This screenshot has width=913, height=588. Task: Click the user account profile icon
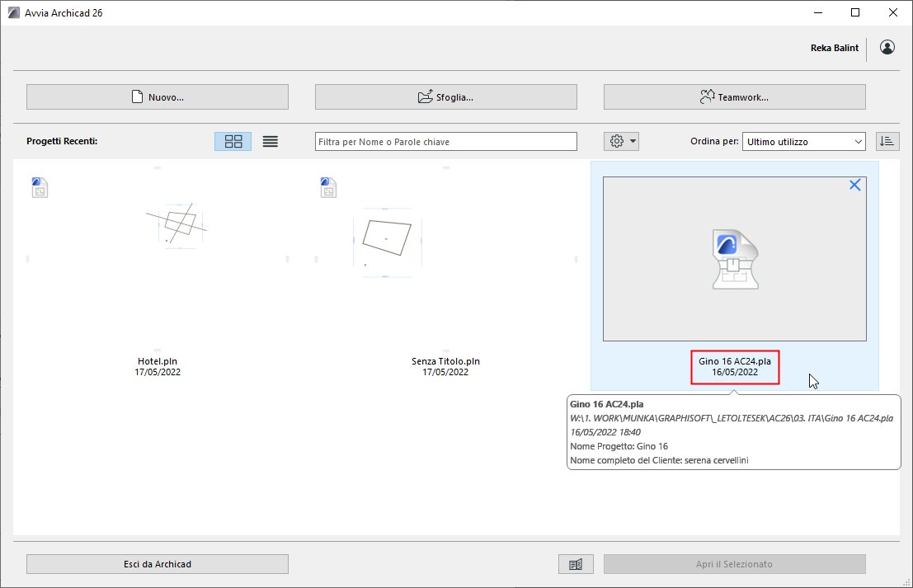tap(887, 47)
